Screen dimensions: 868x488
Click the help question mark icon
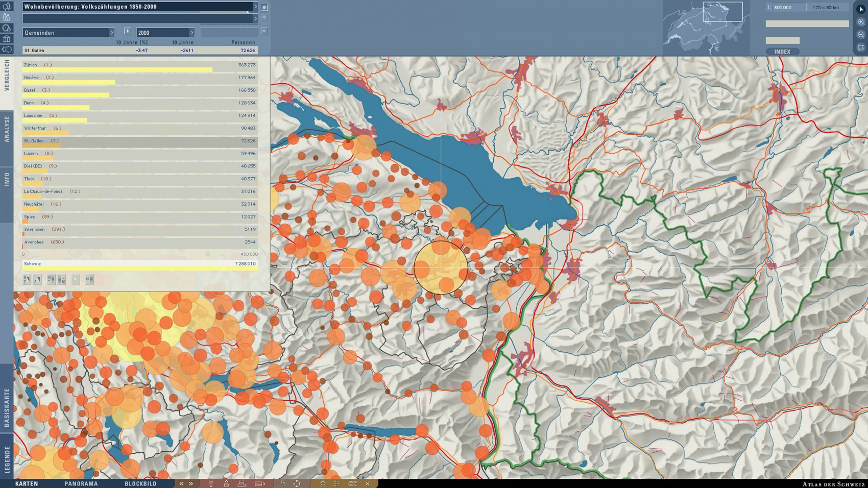pyautogui.click(x=283, y=483)
